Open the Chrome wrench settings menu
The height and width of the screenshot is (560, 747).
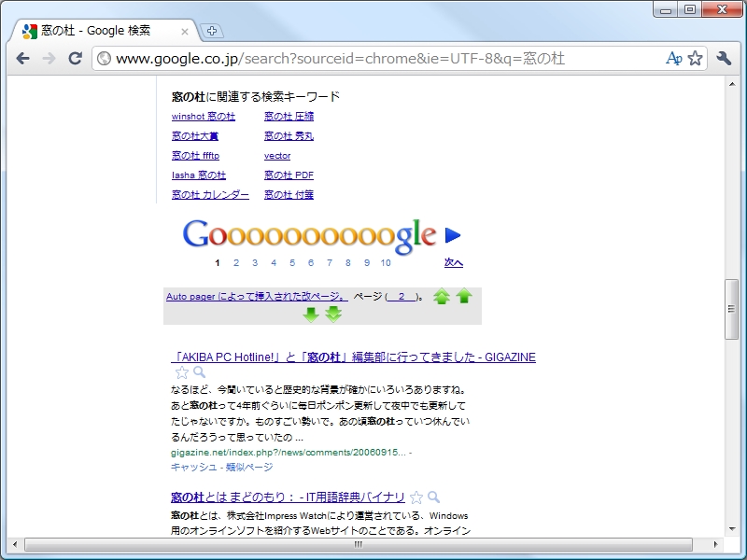[x=723, y=58]
